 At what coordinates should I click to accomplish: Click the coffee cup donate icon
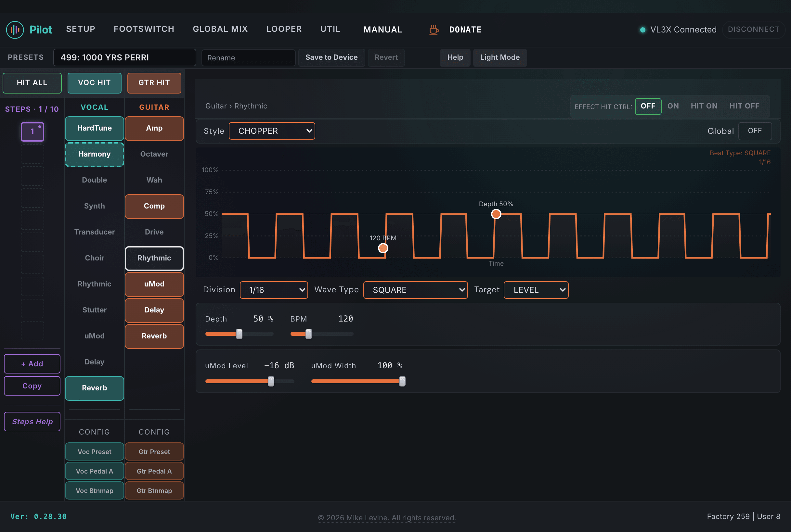click(434, 30)
